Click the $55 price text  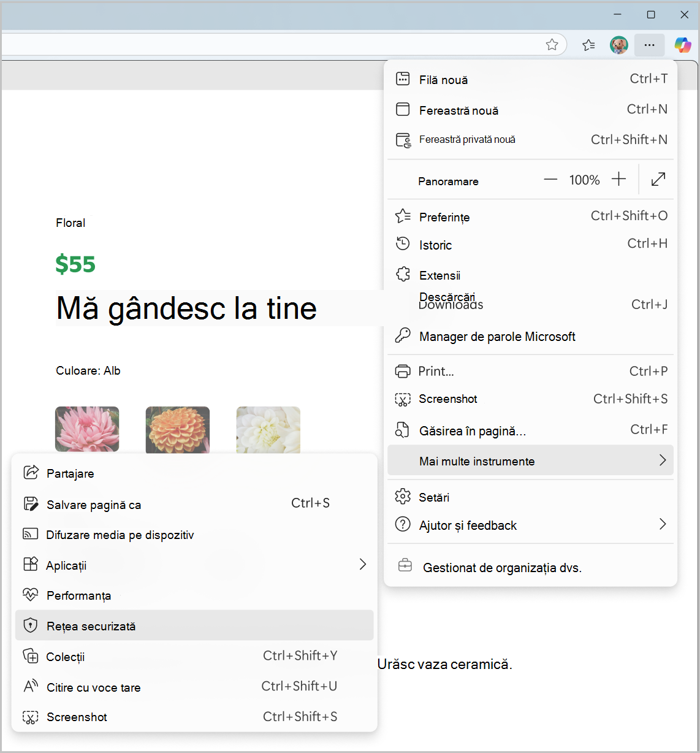coord(75,264)
